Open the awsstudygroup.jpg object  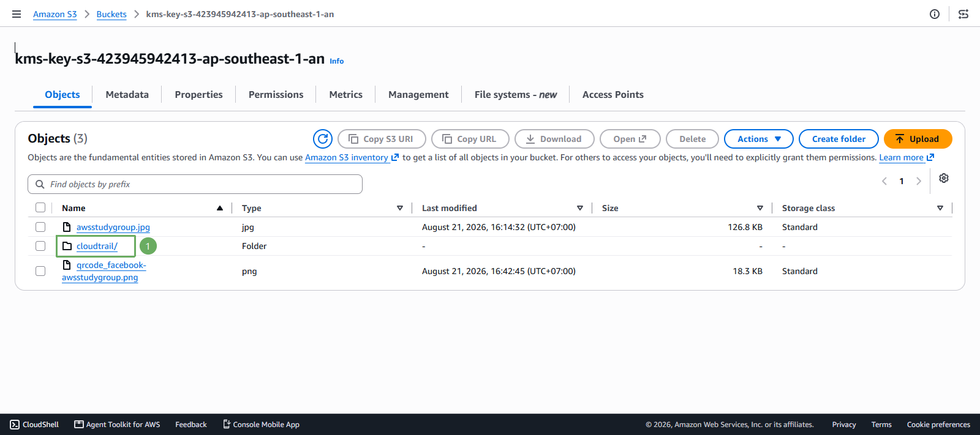pyautogui.click(x=113, y=227)
